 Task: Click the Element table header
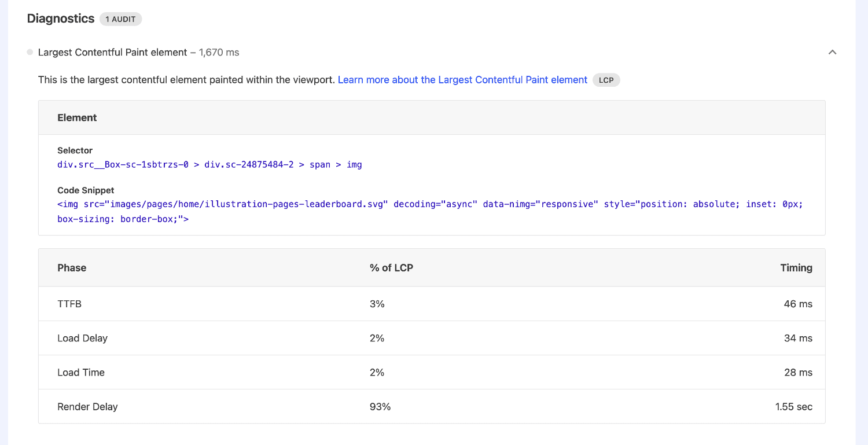77,117
